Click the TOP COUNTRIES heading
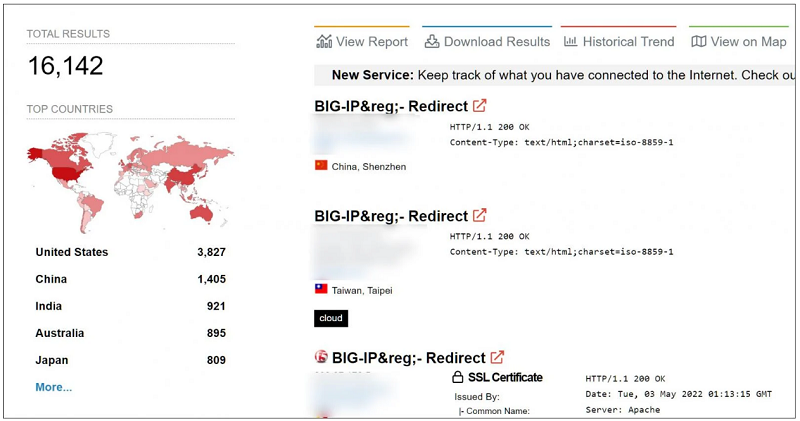Screen dimensions: 800x421 (x=69, y=109)
